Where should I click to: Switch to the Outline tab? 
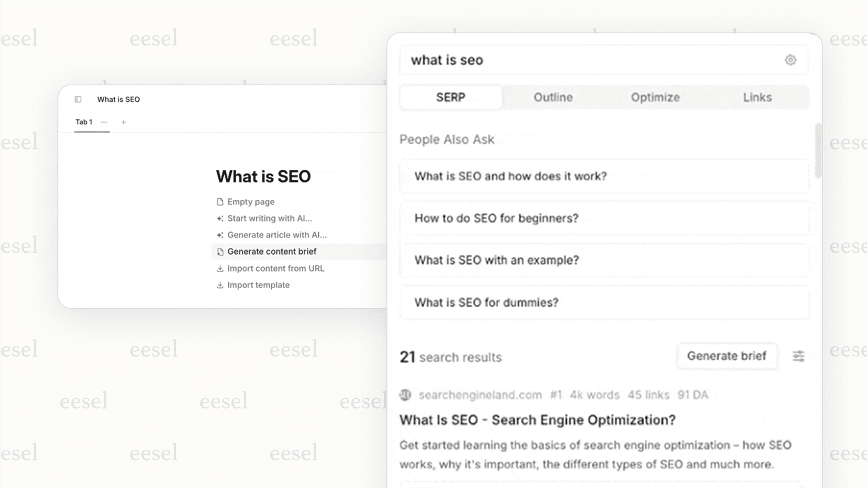click(553, 97)
